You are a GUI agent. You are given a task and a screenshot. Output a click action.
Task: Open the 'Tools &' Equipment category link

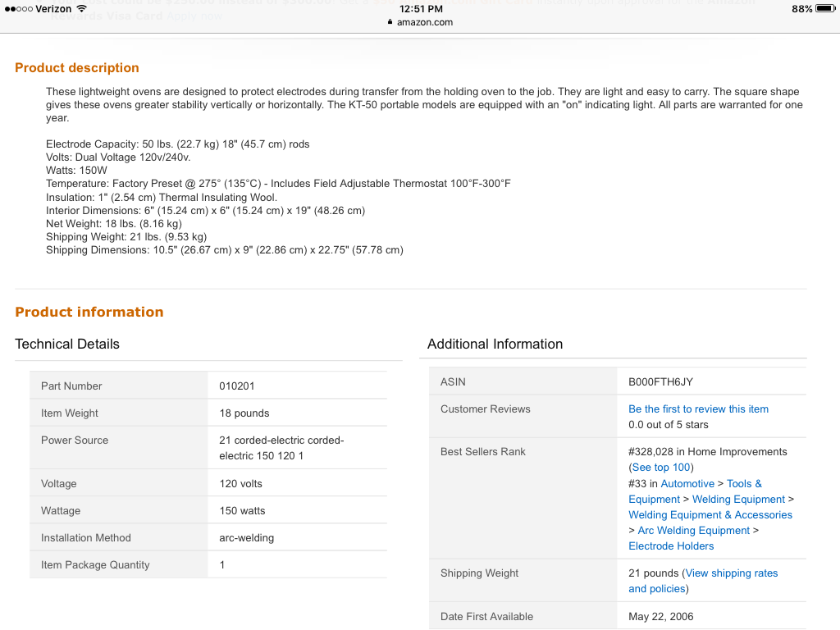744,483
